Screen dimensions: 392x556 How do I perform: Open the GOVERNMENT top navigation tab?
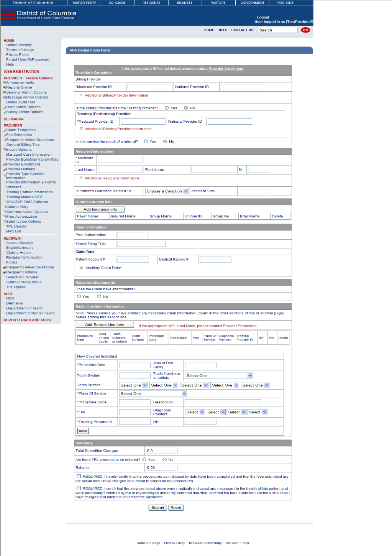tap(252, 3)
